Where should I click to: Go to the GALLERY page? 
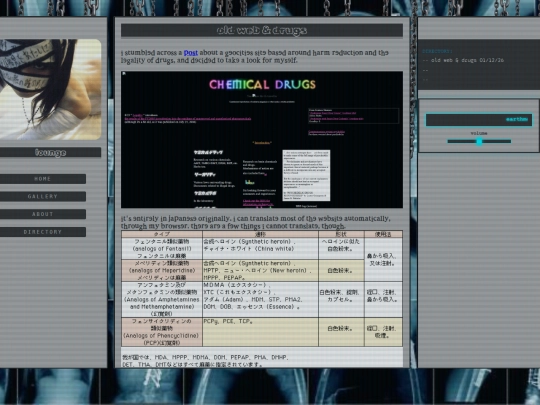pyautogui.click(x=43, y=196)
